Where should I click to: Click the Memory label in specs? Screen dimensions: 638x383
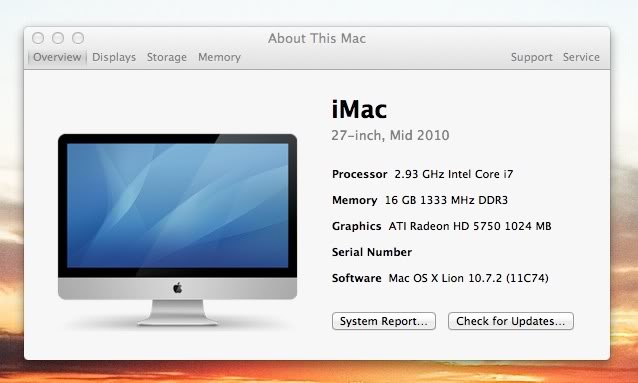coord(354,200)
